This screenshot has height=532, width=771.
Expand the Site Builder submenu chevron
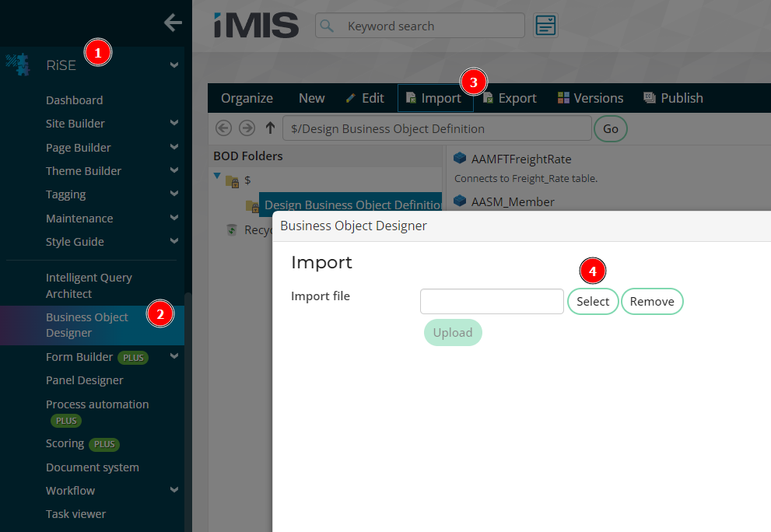pyautogui.click(x=174, y=124)
